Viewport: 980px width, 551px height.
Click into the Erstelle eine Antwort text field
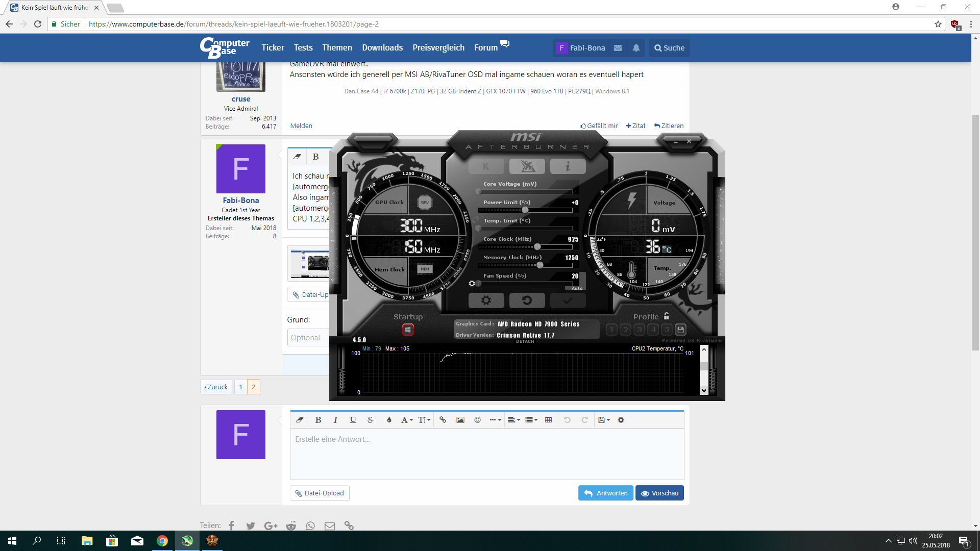coord(486,454)
